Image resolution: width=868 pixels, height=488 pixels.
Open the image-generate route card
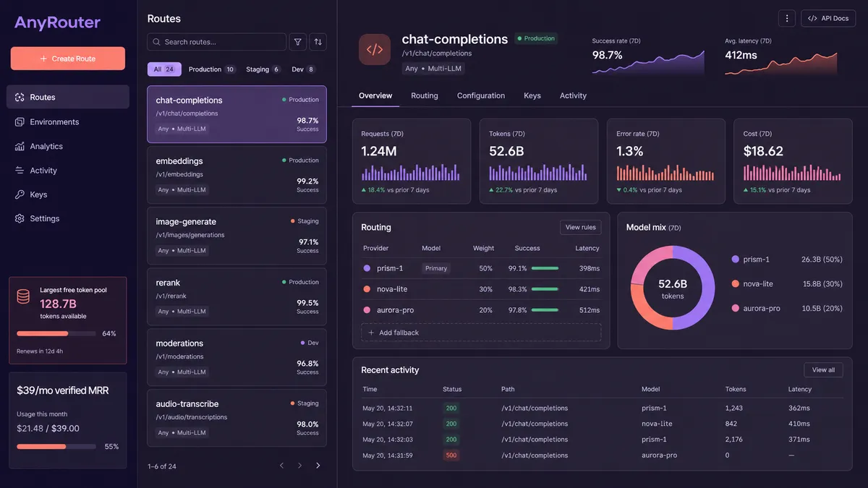tap(237, 236)
